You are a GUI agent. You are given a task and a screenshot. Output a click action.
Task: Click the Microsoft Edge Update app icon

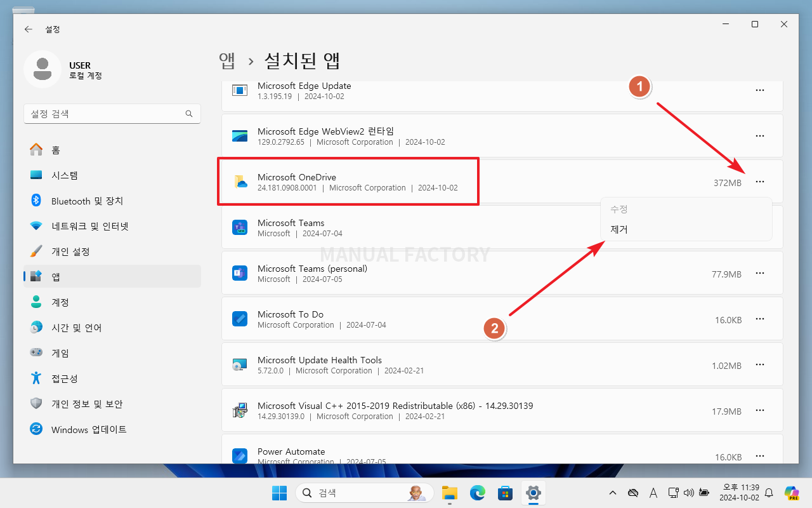point(240,91)
